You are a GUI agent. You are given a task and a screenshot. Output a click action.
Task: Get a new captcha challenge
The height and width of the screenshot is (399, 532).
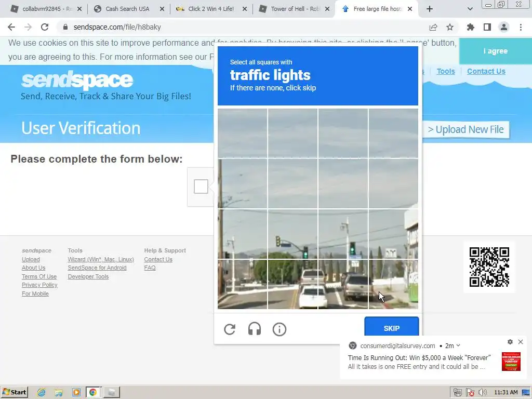click(x=230, y=329)
